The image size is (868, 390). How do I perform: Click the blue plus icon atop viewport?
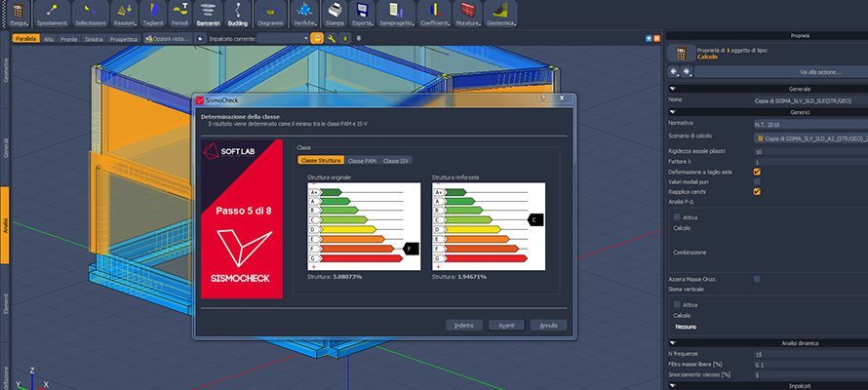649,38
